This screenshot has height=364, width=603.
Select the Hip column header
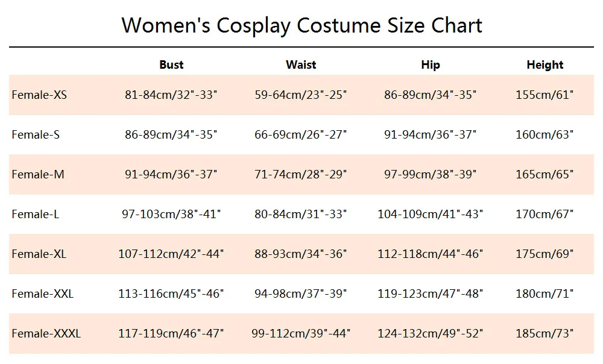tap(431, 65)
